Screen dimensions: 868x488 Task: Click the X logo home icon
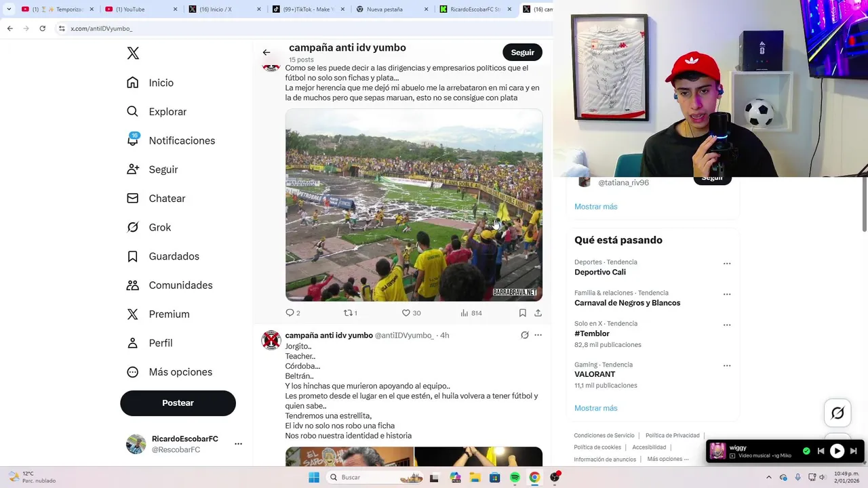(x=133, y=54)
